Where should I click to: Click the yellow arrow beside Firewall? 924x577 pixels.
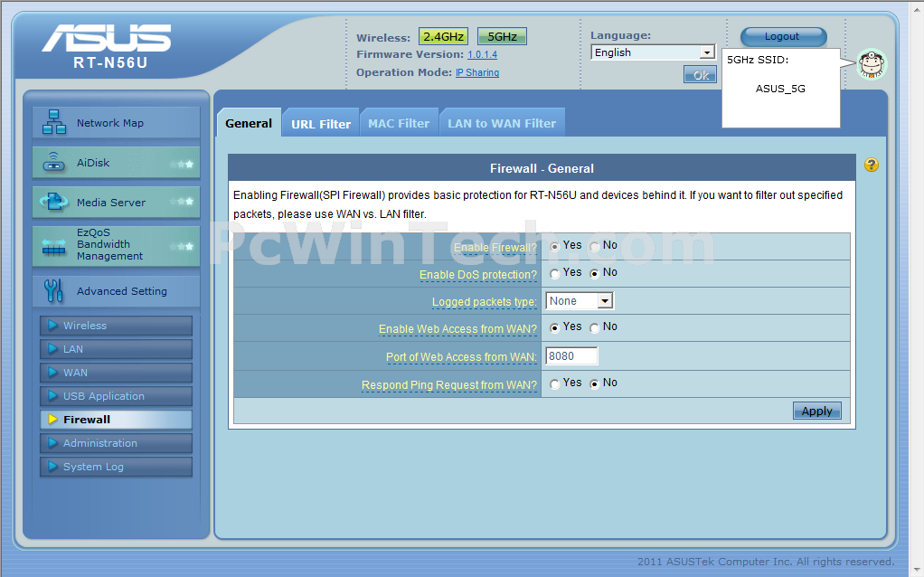pyautogui.click(x=52, y=420)
